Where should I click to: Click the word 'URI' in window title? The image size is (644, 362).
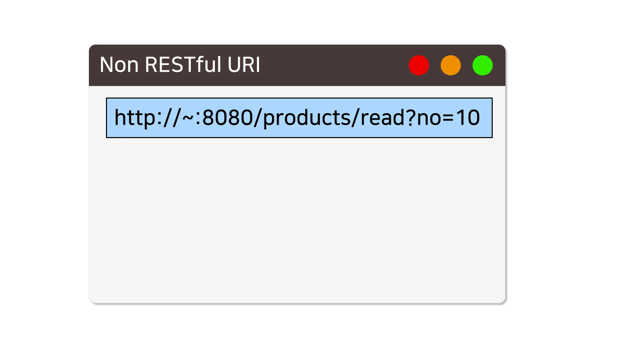coord(244,65)
